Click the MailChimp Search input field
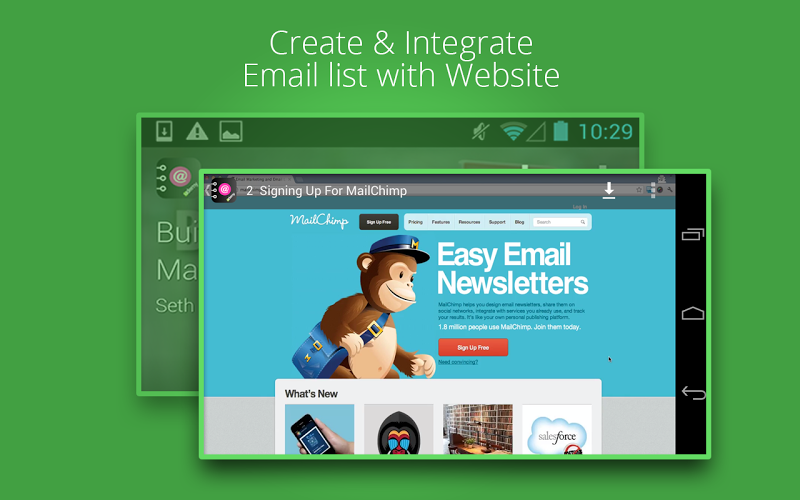800x500 pixels. pos(560,222)
